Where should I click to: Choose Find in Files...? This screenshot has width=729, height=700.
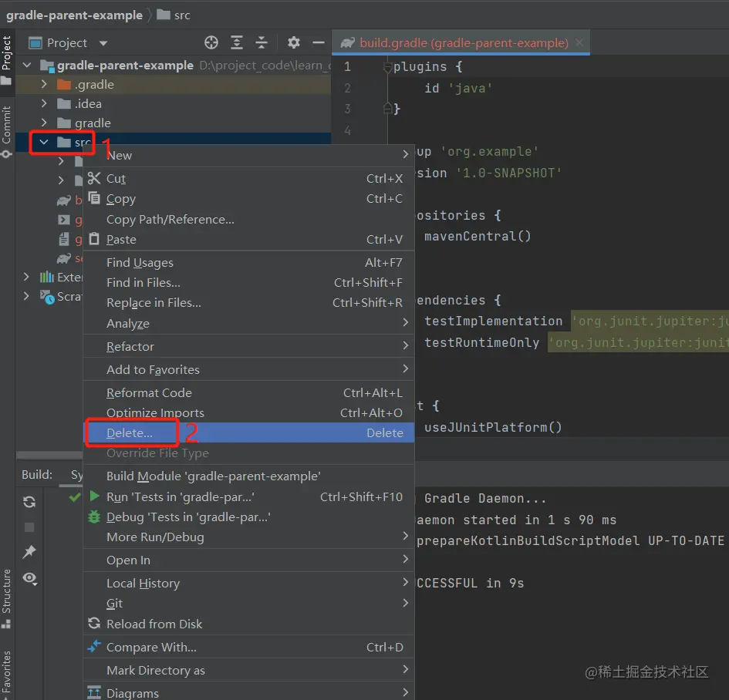point(248,282)
